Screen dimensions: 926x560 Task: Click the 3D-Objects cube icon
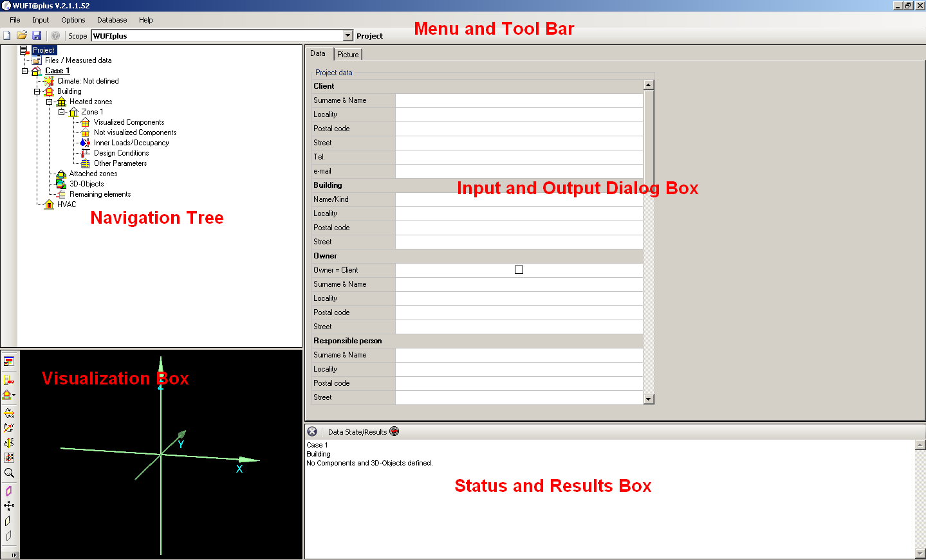pyautogui.click(x=61, y=184)
